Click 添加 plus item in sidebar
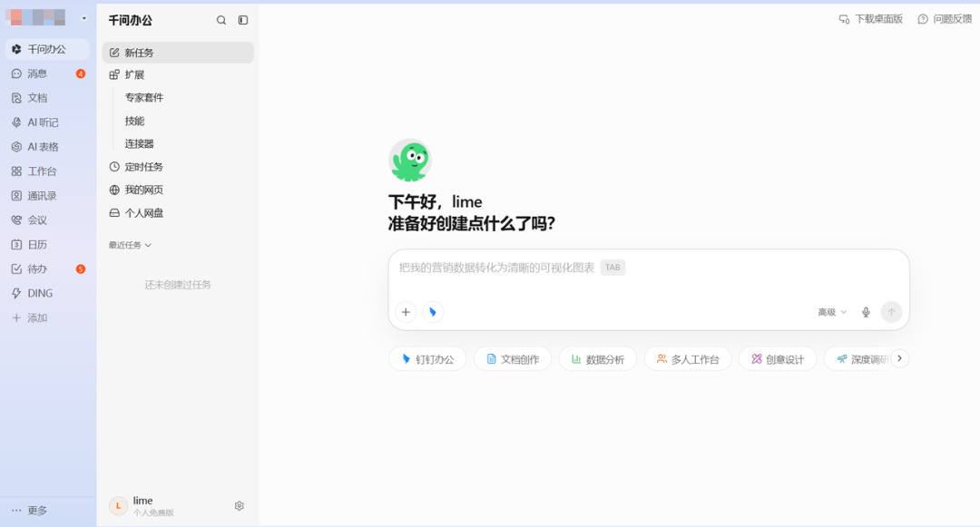Image resolution: width=980 pixels, height=527 pixels. 47,317
